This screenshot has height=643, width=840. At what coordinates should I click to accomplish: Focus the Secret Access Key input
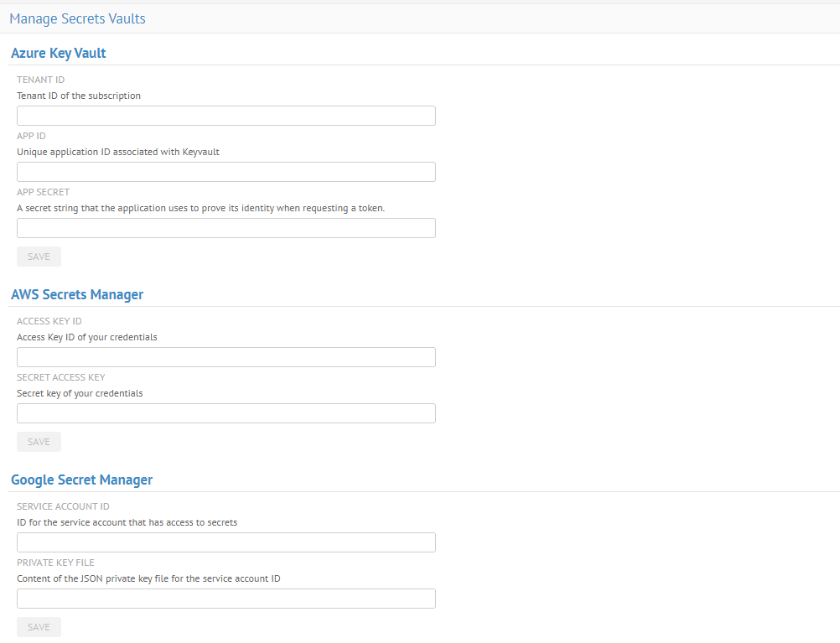click(226, 413)
